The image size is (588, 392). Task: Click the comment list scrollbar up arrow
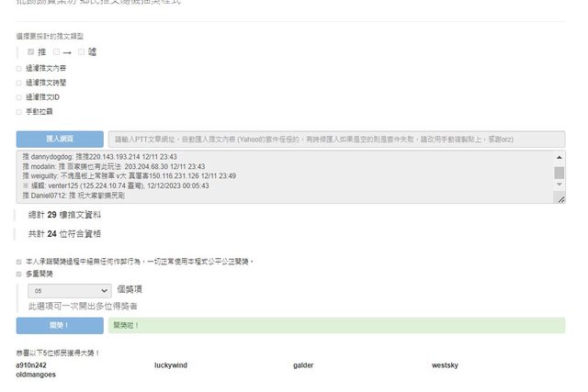pyautogui.click(x=560, y=157)
